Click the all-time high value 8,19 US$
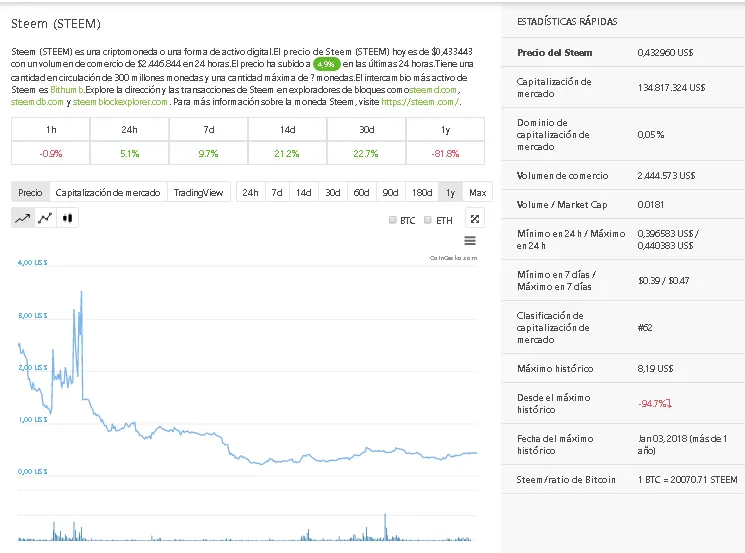Viewport: 745px width, 553px height. click(x=655, y=368)
